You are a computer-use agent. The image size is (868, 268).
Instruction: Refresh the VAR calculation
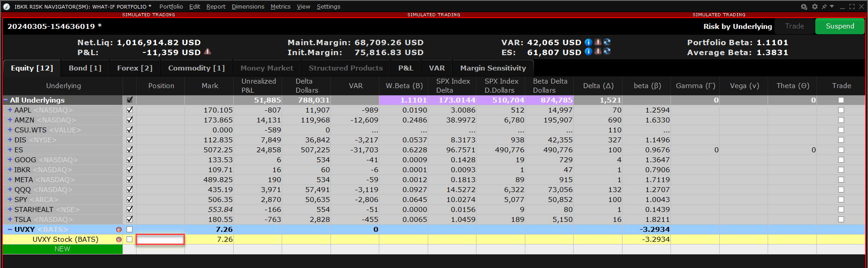tap(607, 42)
